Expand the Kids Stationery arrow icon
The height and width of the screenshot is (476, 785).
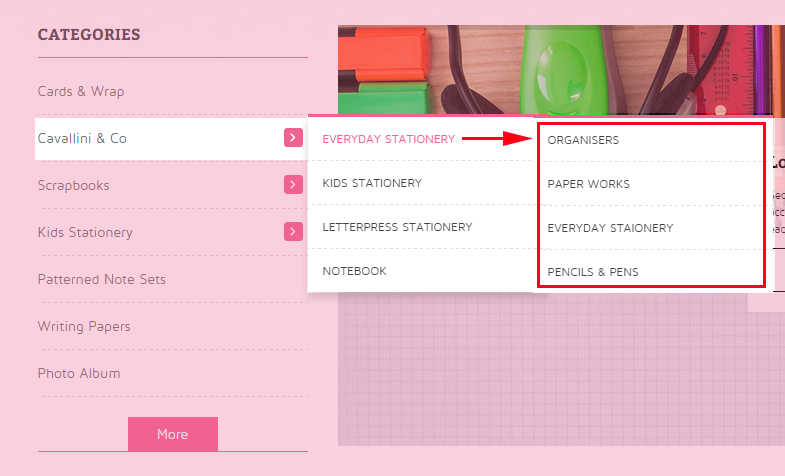pyautogui.click(x=293, y=232)
